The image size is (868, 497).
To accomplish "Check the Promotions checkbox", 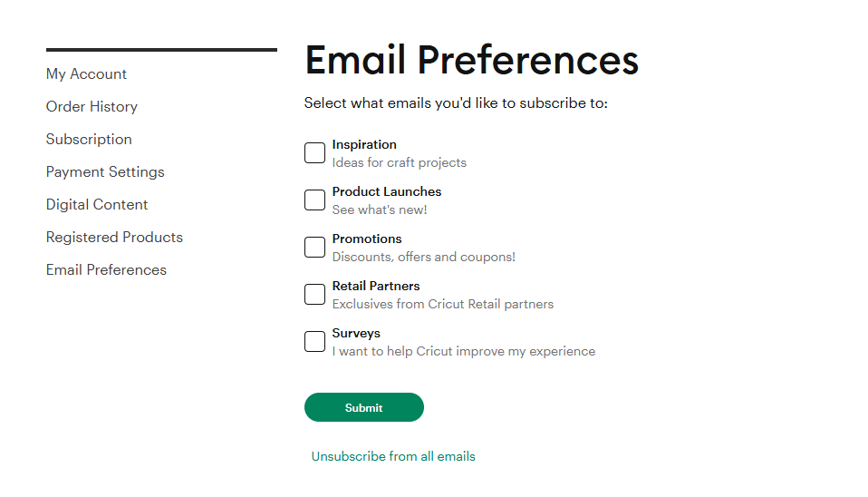I will (314, 248).
